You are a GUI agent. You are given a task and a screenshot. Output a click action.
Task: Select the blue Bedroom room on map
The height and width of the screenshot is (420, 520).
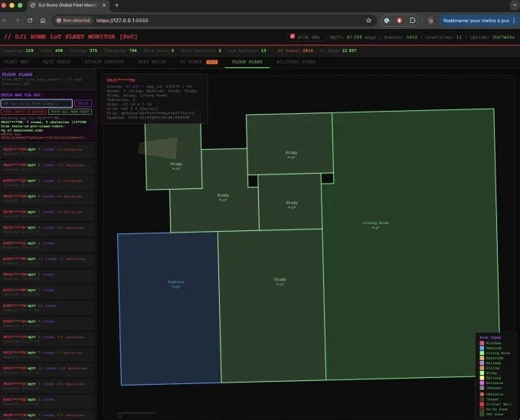click(x=167, y=306)
